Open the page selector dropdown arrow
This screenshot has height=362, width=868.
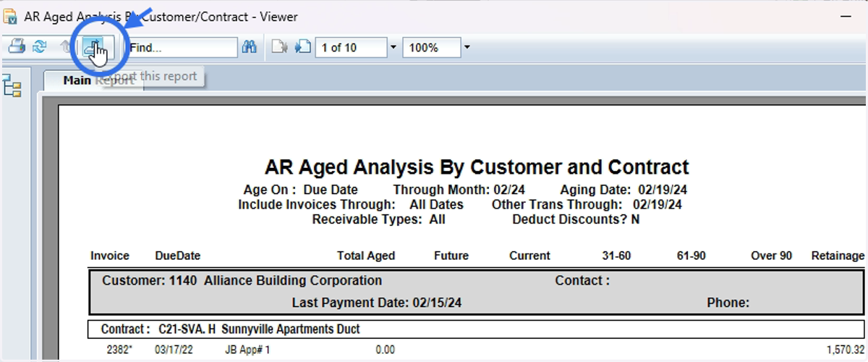point(393,48)
